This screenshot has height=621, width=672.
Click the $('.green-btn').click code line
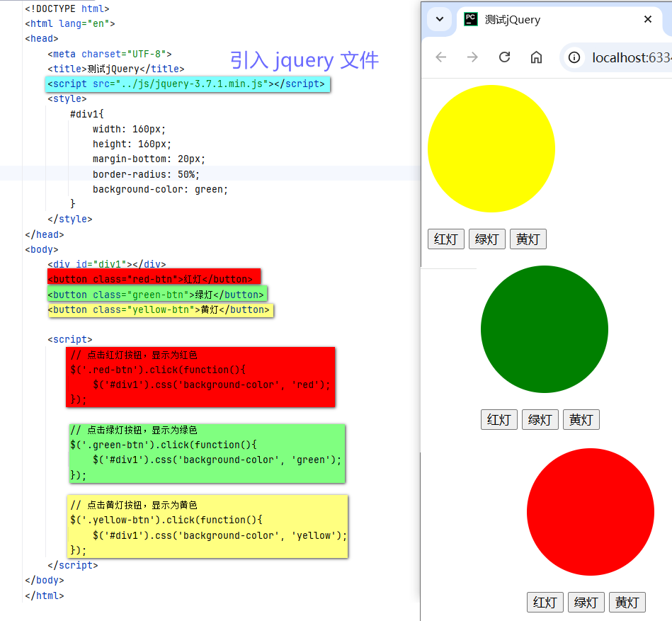(x=164, y=445)
